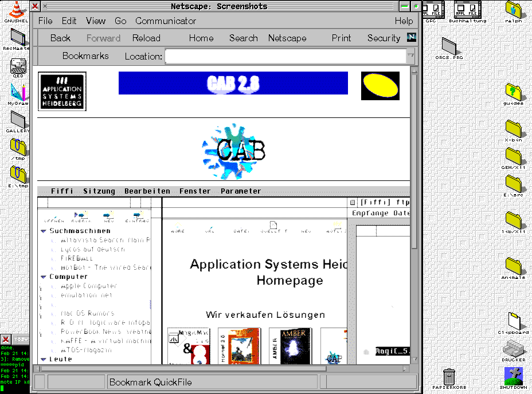This screenshot has width=532, height=394.
Task: Expand the Location history dropdown arrow
Action: (x=410, y=56)
